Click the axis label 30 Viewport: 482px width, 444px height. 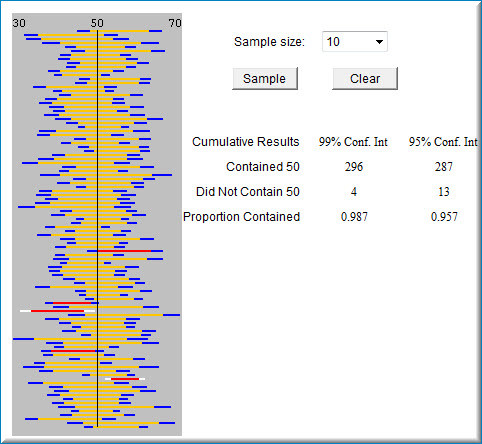click(x=19, y=23)
